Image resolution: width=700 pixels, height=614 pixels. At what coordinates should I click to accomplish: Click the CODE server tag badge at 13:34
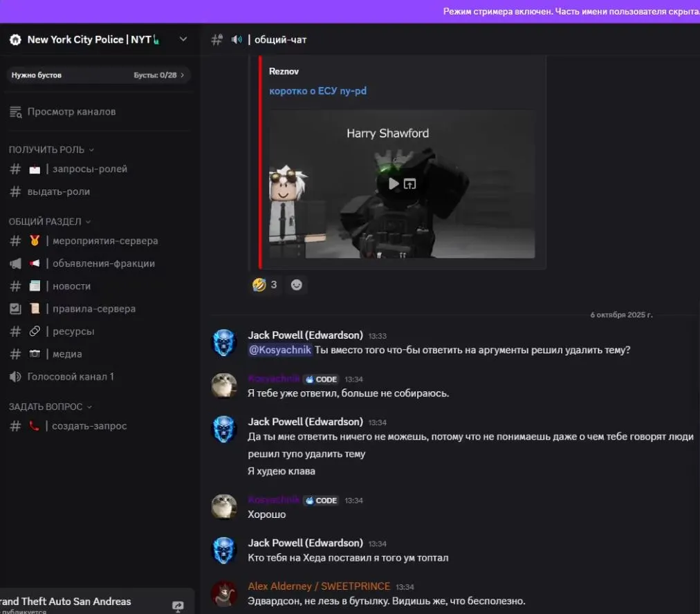tap(321, 379)
